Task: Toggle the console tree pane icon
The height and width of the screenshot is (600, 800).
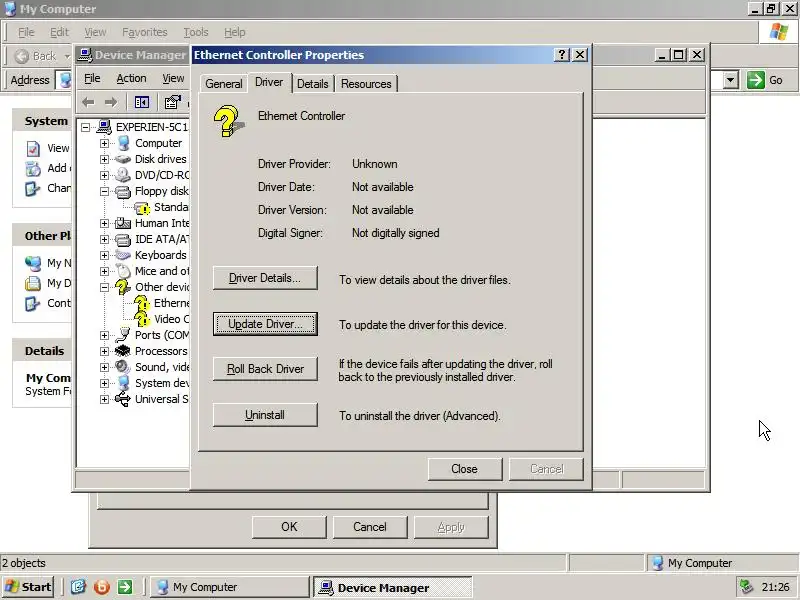Action: coord(141,103)
